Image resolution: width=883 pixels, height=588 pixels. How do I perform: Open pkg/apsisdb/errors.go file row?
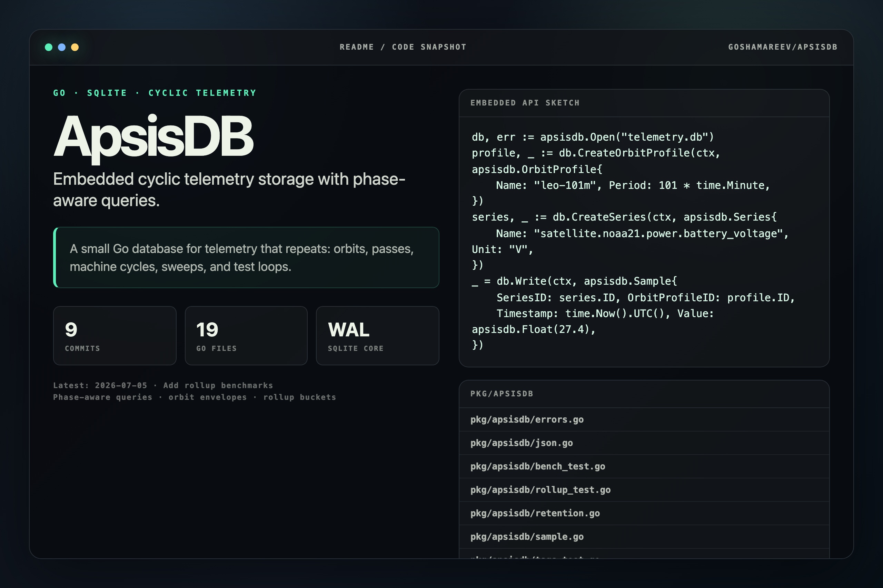644,419
